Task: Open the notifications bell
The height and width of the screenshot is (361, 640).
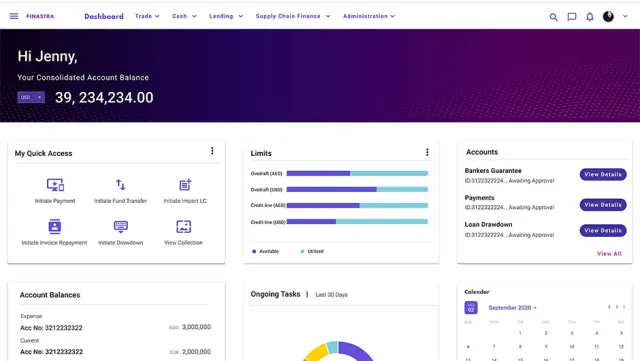Action: coord(590,17)
